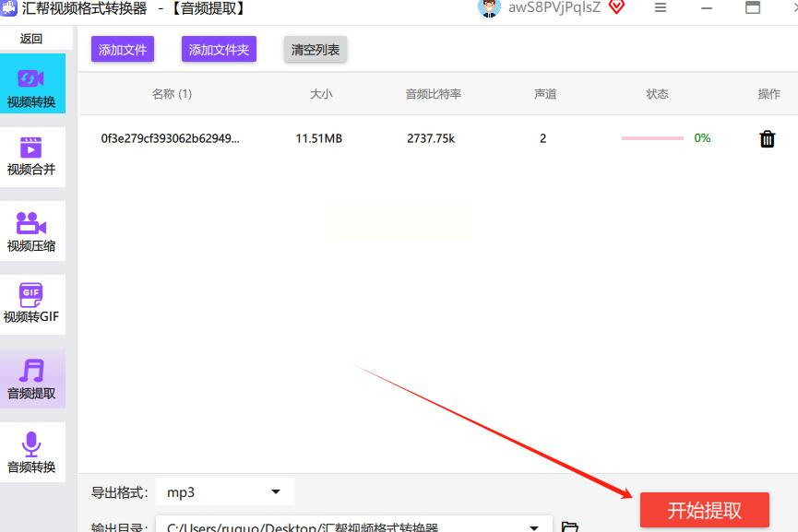Open the 视频转换 sidebar tool

coord(31,84)
